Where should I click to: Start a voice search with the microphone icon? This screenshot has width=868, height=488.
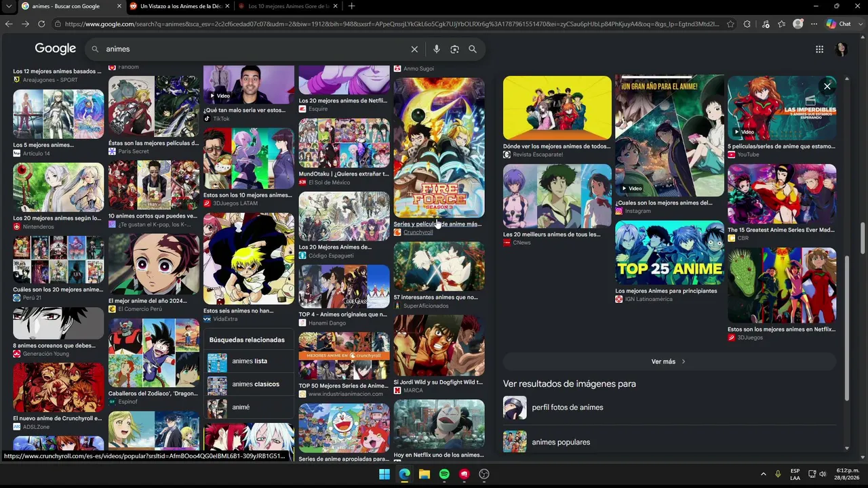click(437, 49)
